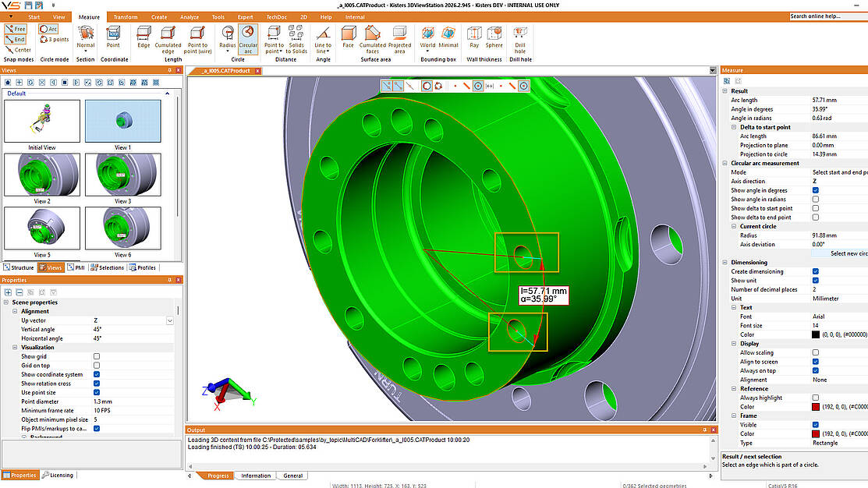Activate the Circular arc tool

248,39
